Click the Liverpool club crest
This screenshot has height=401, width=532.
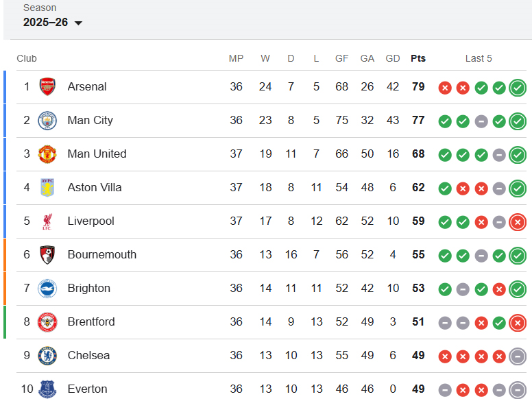(x=47, y=221)
